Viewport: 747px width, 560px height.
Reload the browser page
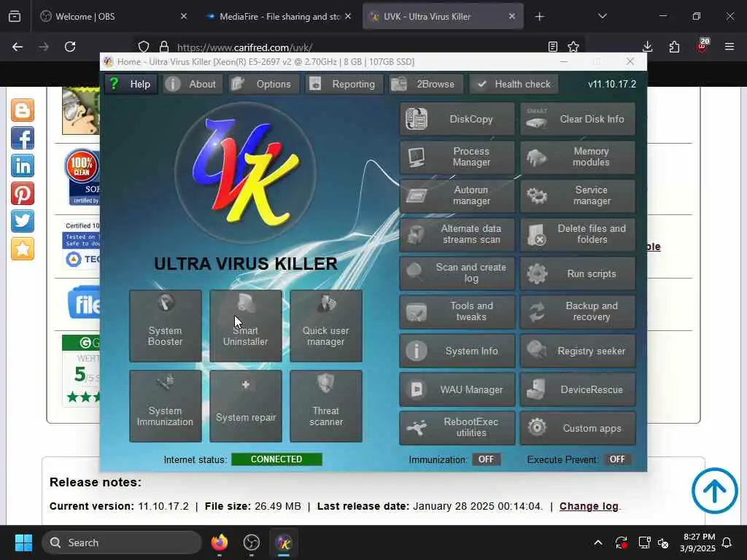coord(70,47)
